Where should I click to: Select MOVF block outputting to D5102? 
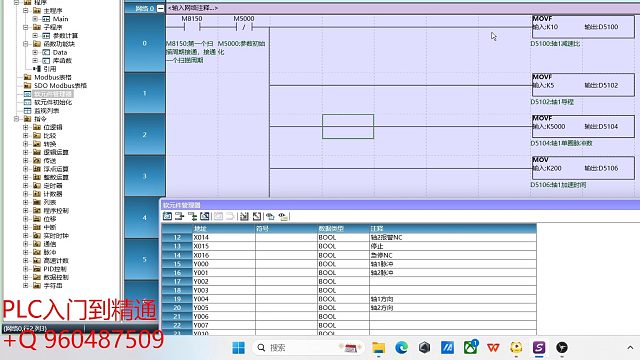point(583,85)
